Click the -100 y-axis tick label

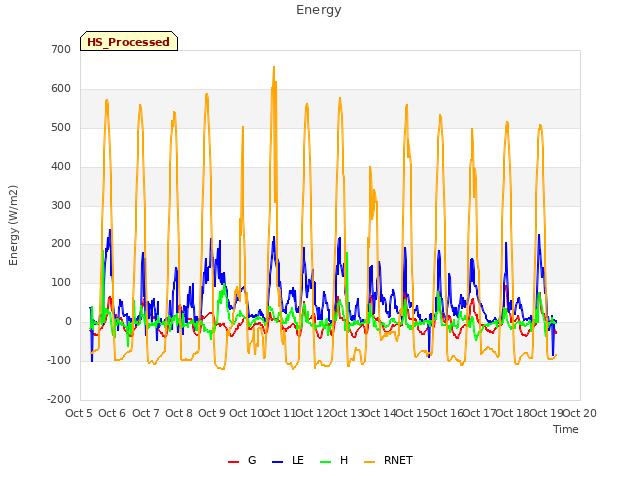pos(59,360)
